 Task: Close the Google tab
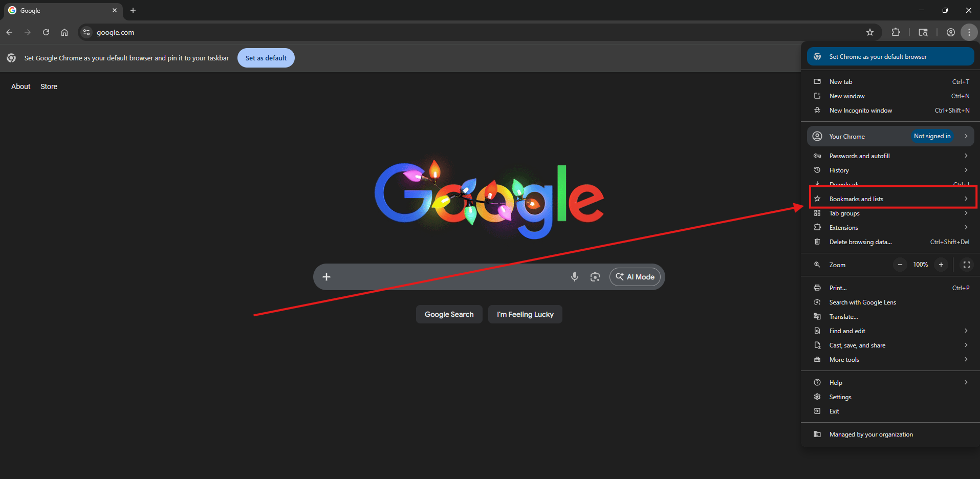[x=115, y=10]
